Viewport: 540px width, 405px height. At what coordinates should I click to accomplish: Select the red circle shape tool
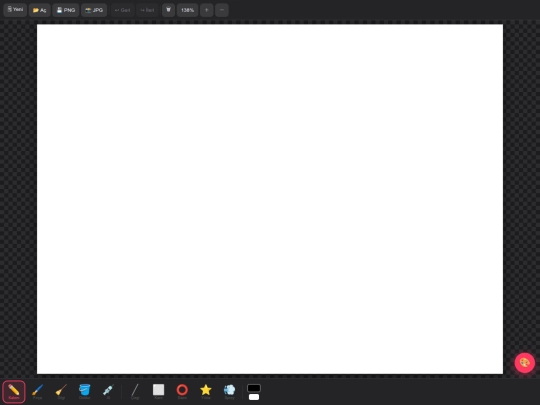[x=182, y=392]
